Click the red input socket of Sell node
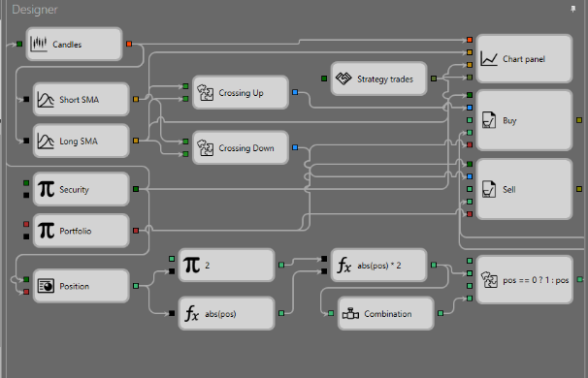 [x=470, y=214]
